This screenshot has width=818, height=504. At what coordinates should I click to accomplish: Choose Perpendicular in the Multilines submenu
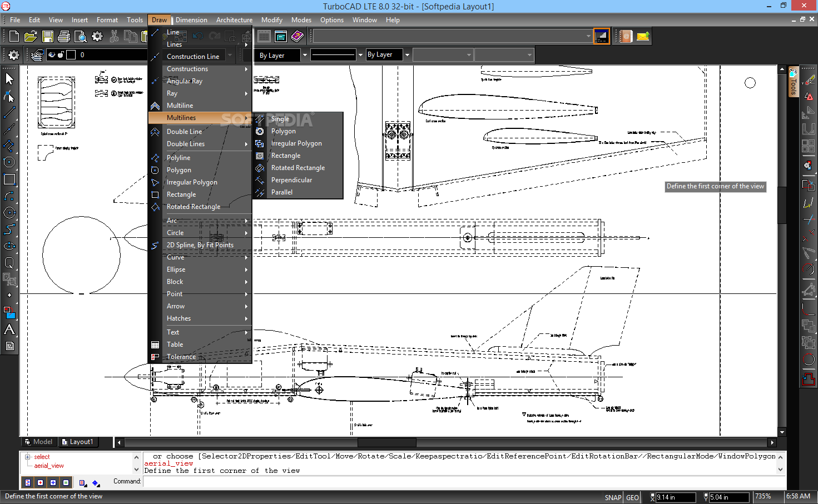(x=298, y=180)
